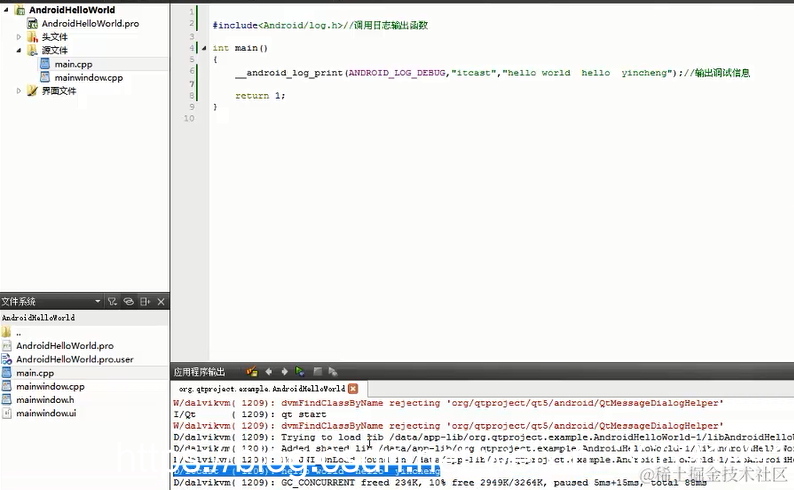This screenshot has height=490, width=794.
Task: Select AndroidHelloWorld project icon in tree
Action: [20, 10]
